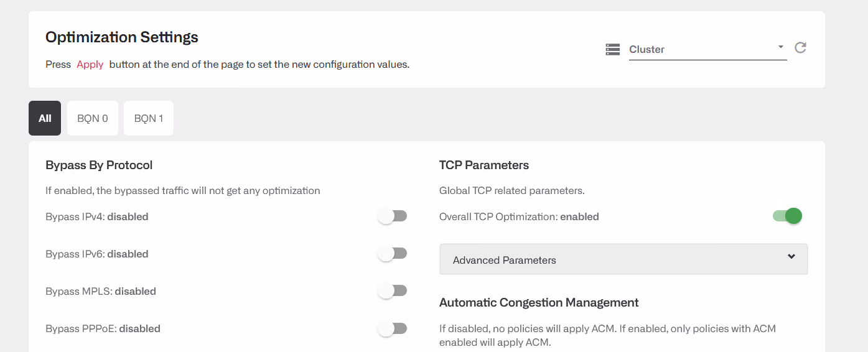Turn on Bypass MPLS toggle
This screenshot has height=352, width=868.
[392, 291]
